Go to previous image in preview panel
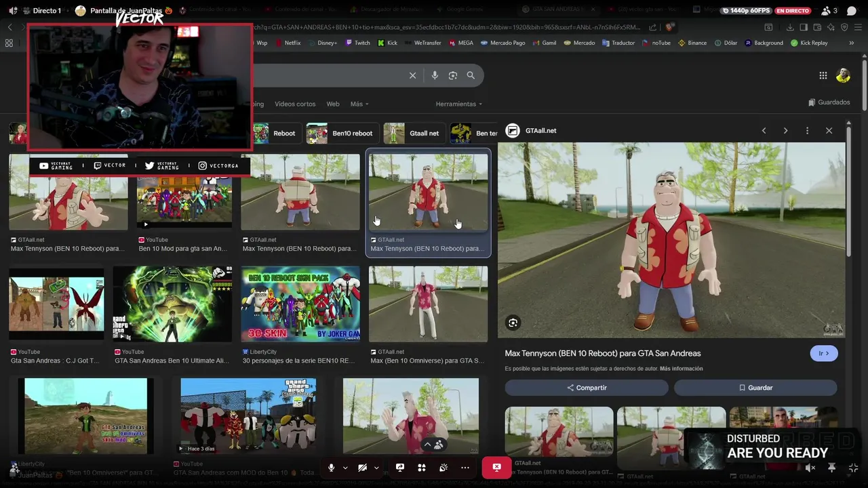Image resolution: width=868 pixels, height=488 pixels. coord(764,130)
